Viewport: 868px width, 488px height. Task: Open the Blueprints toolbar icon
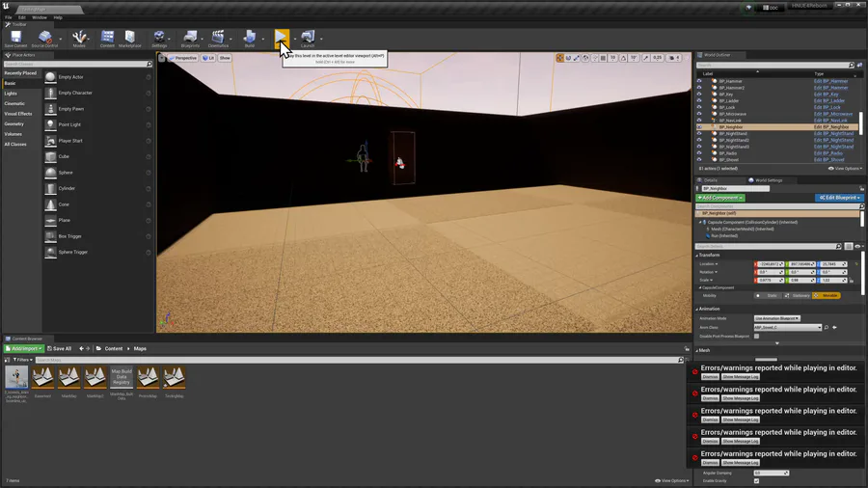point(190,38)
